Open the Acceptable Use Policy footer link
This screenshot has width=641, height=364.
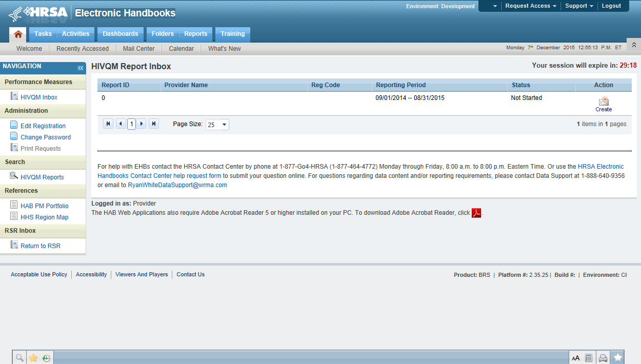(x=39, y=275)
